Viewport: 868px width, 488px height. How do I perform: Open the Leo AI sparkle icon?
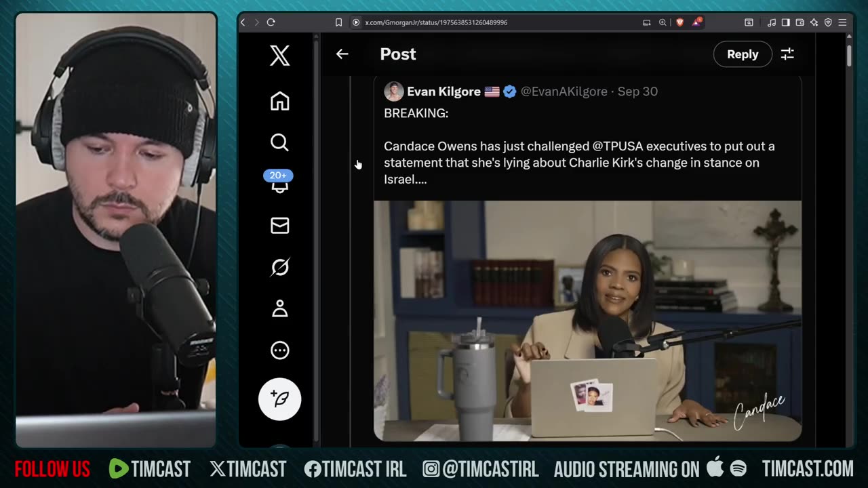[814, 22]
